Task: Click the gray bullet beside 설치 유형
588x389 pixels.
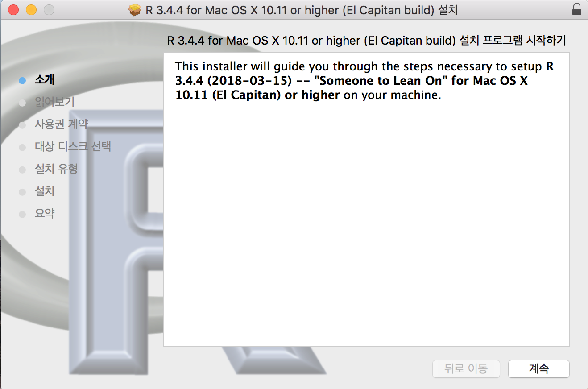Action: [22, 170]
